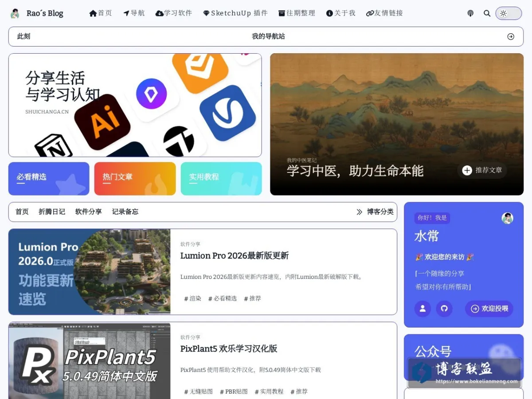
Task: Select the 记录备忘 category tab
Action: [x=125, y=212]
